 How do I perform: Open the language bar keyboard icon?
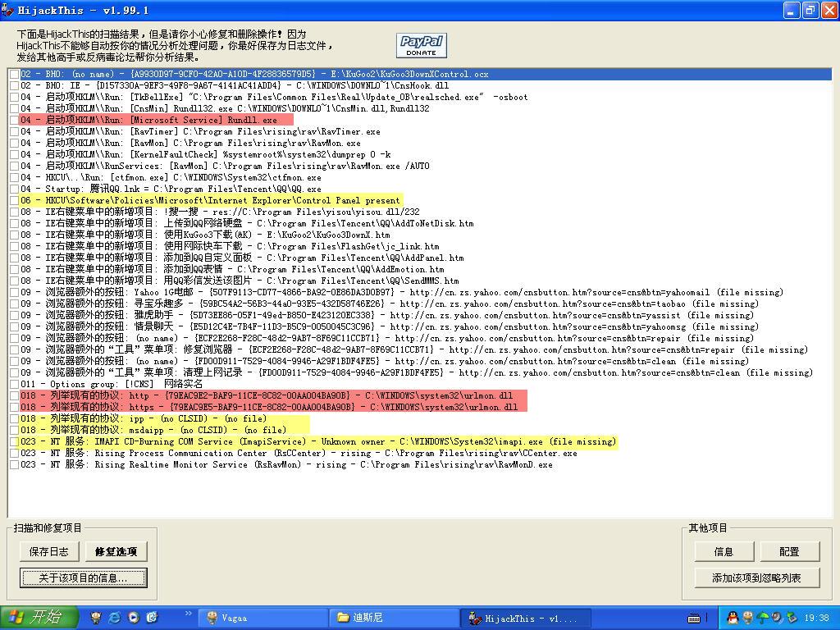(694, 619)
